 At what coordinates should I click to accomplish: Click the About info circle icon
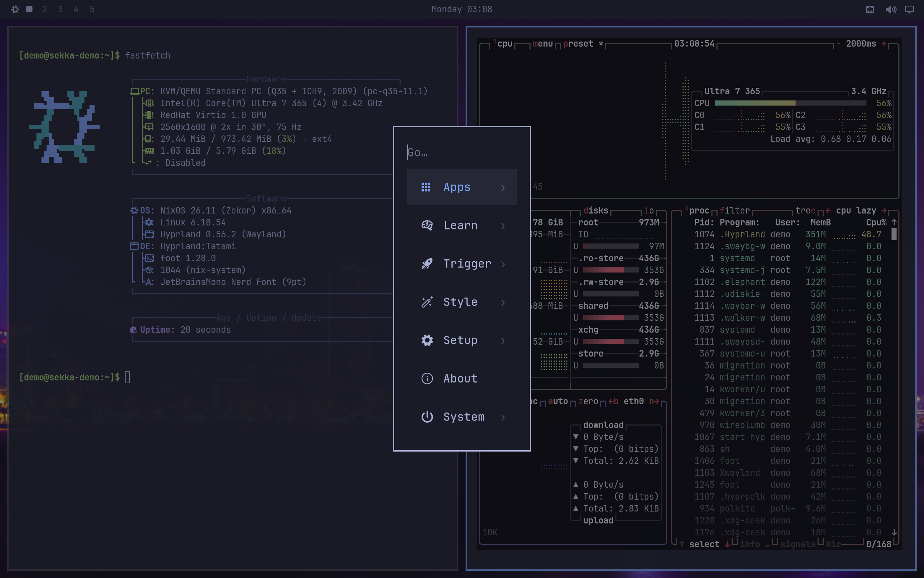click(x=427, y=379)
